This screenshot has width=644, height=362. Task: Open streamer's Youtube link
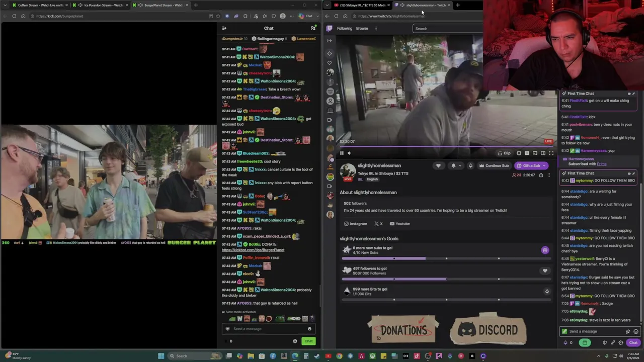coord(399,224)
